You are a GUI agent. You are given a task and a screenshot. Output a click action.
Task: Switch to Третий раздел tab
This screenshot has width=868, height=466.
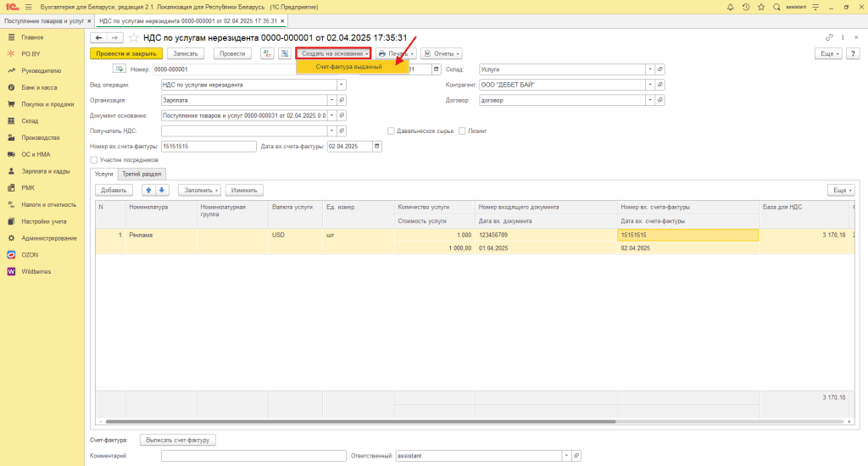point(142,174)
